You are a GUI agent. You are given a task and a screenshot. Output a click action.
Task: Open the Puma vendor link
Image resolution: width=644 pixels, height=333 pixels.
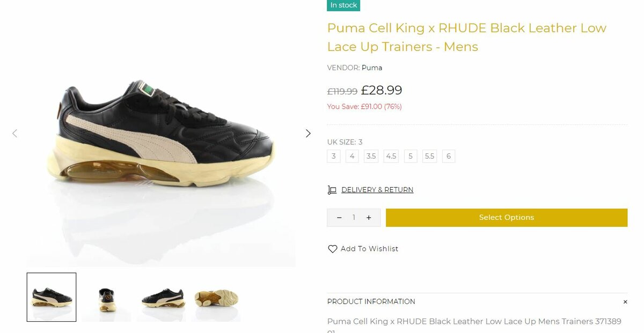point(372,68)
